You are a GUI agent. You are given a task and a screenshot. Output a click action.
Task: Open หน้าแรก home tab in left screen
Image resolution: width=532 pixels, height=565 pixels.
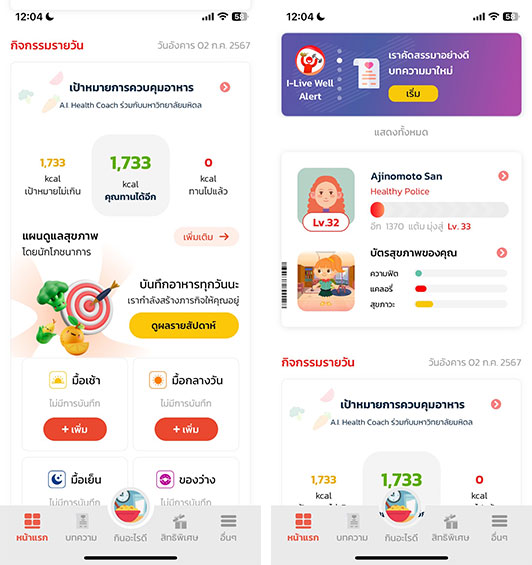32,527
